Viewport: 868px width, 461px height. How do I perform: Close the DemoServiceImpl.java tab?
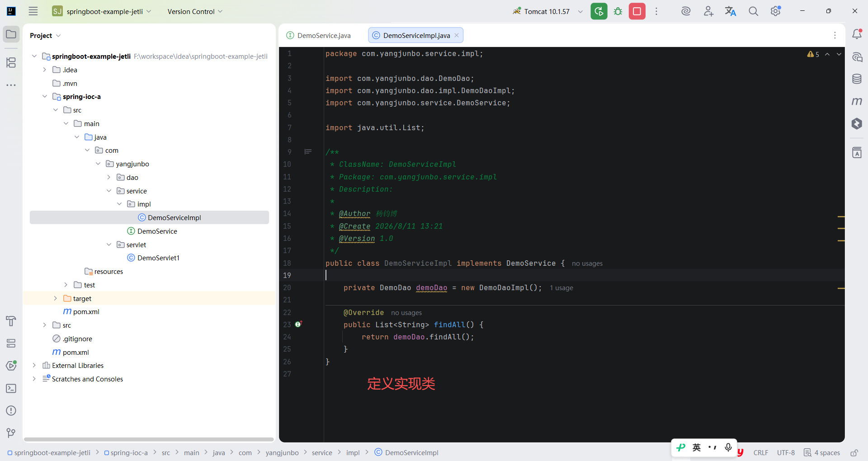click(x=457, y=35)
